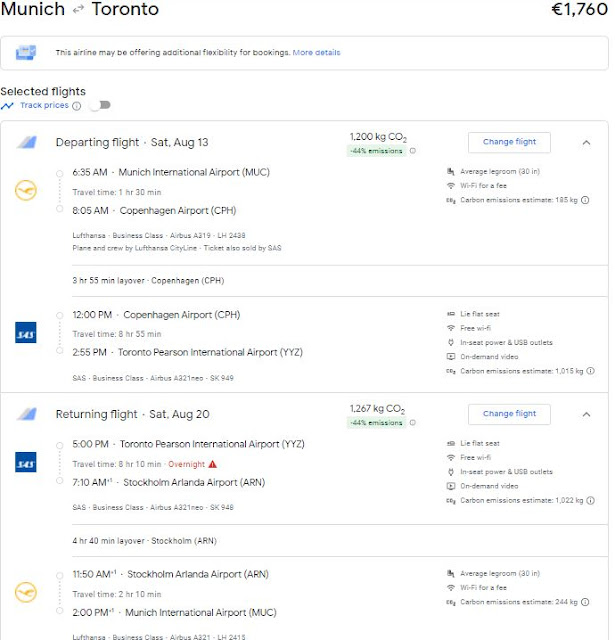Click Wi-Fi for a fee icon on LH 2438
Screen dimensions: 615x640
(x=451, y=186)
